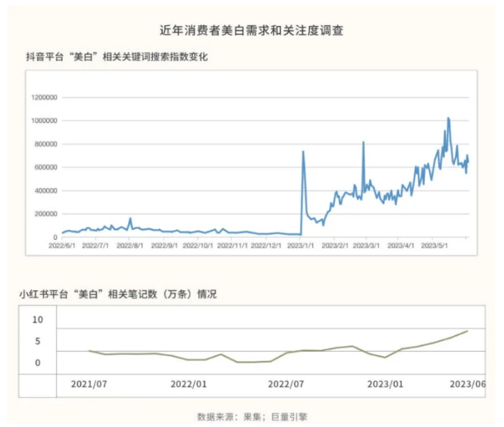Select the Douyin chart heading 抖音平台“美白”相关关键词搜索指数变化
The width and height of the screenshot is (504, 427).
pyautogui.click(x=117, y=57)
